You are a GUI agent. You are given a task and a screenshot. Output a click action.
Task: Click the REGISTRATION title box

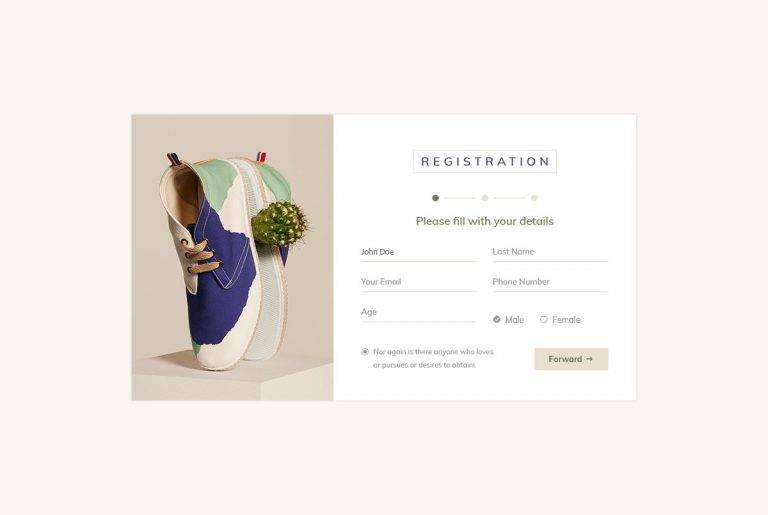click(485, 162)
